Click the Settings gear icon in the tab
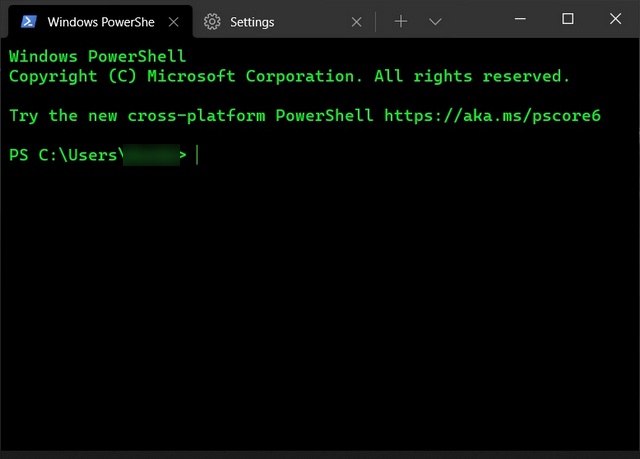This screenshot has width=640, height=459. click(212, 21)
